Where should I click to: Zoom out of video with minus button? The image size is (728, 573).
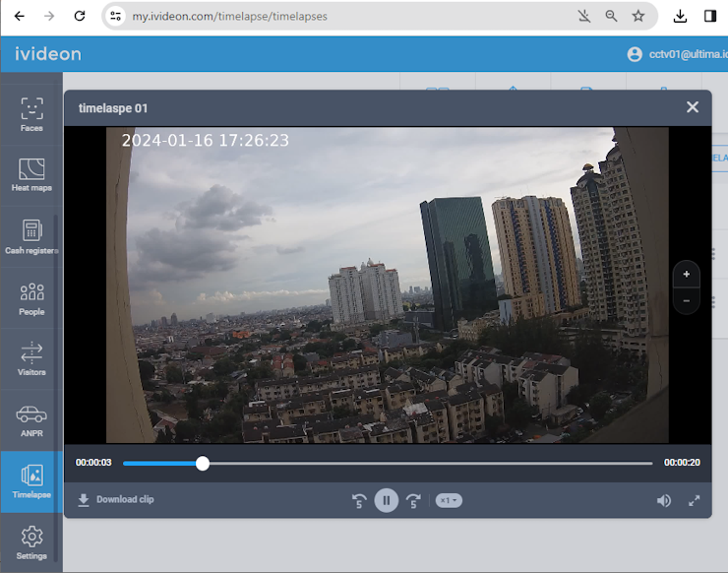687,301
